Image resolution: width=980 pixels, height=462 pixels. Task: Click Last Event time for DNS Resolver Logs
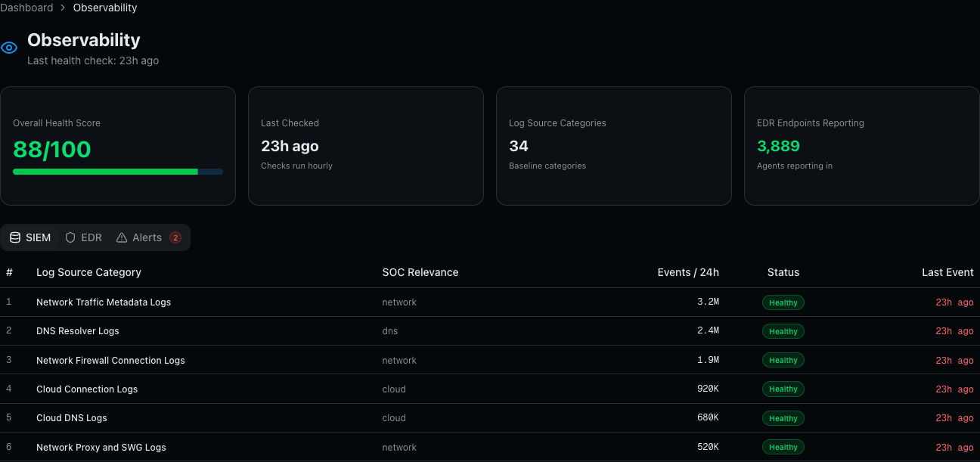pos(954,331)
